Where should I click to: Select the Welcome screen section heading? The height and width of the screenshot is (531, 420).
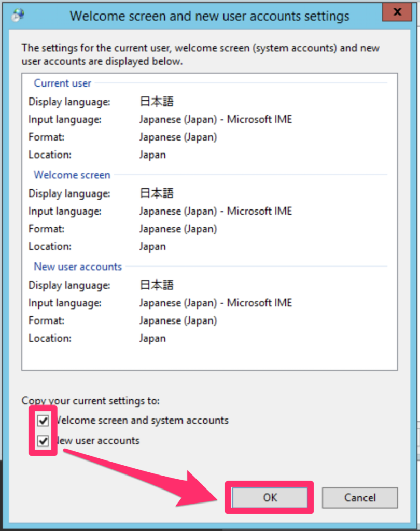(x=72, y=175)
